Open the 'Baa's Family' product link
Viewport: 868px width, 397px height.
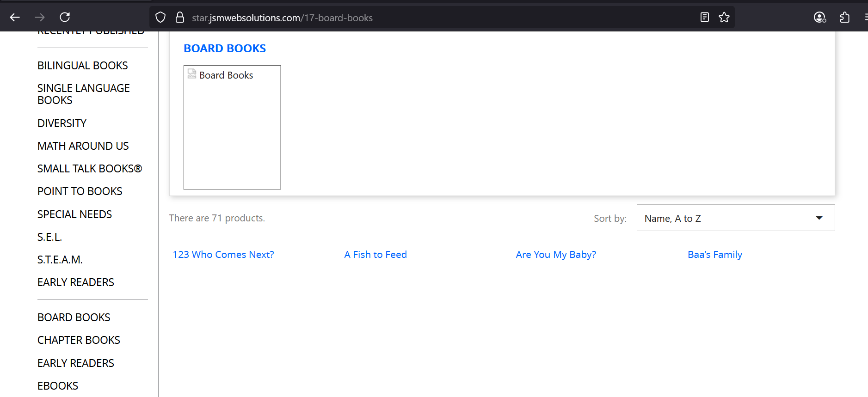(715, 255)
